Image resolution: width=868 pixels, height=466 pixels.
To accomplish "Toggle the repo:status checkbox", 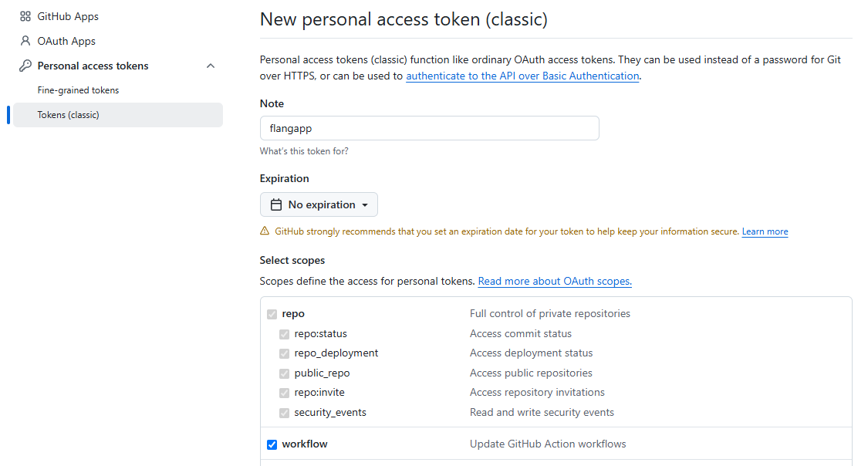I will [284, 334].
